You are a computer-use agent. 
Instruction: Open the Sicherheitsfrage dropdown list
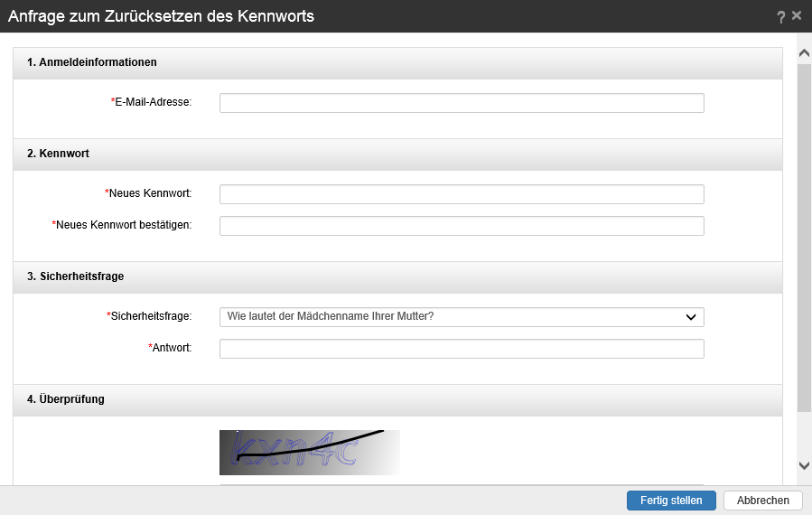(462, 317)
